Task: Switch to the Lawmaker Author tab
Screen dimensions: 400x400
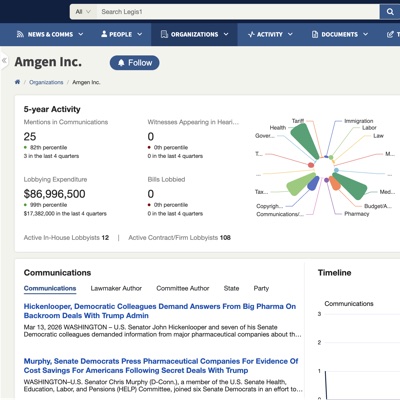Action: coord(116,288)
